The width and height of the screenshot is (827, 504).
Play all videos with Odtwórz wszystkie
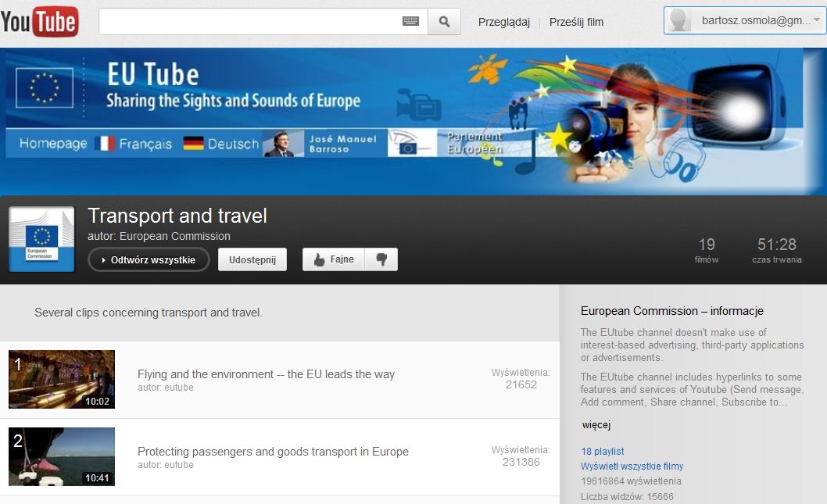coord(149,260)
